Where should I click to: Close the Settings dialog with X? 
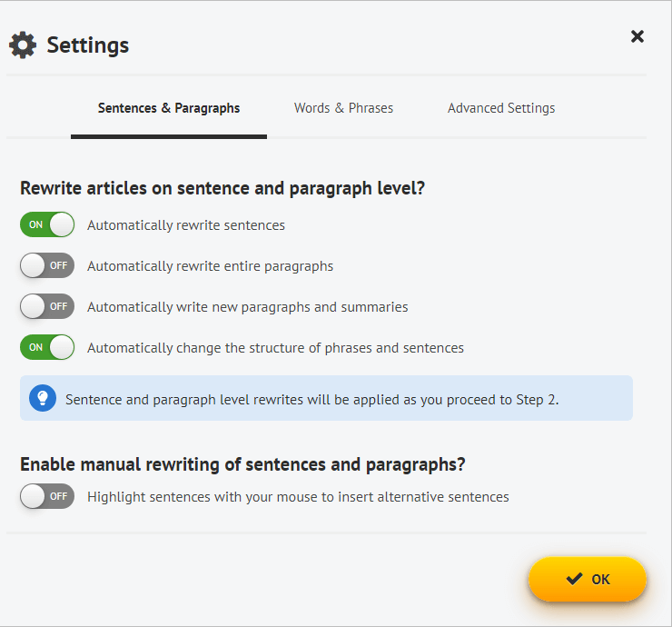pos(637,36)
